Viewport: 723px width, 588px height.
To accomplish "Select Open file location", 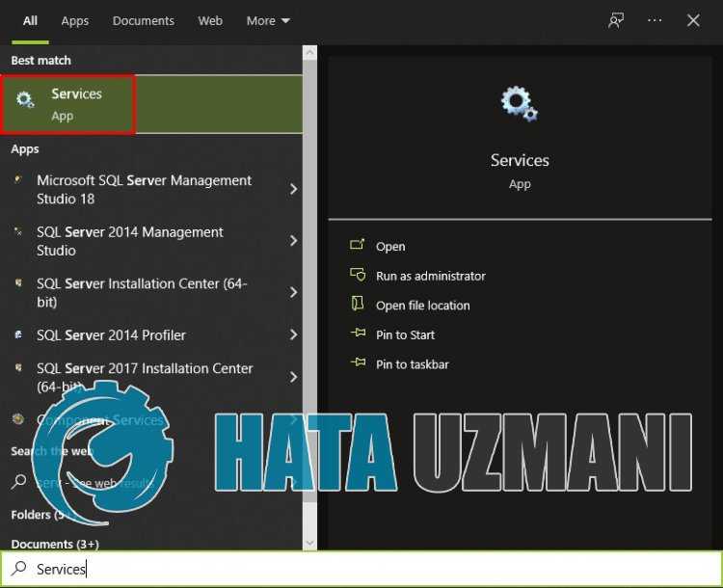I will [x=423, y=306].
